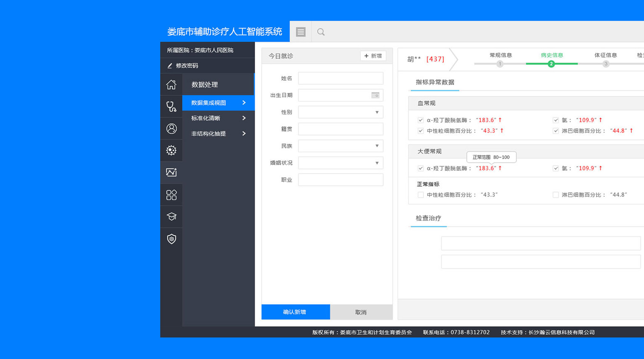Click patient name 胡** [437]
Screen dimensions: 644x359
pos(426,59)
